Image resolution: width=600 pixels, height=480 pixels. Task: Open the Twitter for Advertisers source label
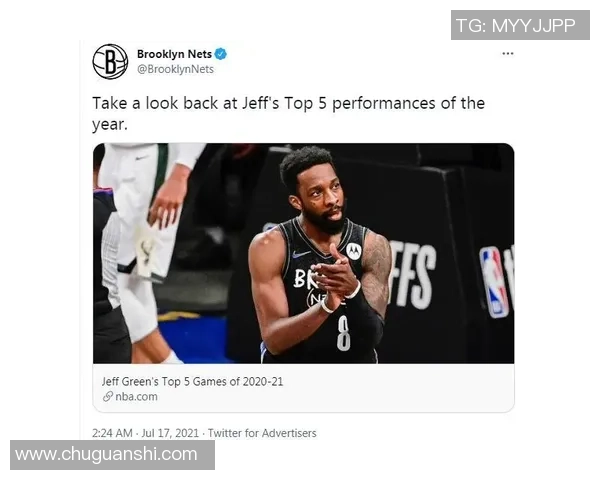[x=262, y=433]
